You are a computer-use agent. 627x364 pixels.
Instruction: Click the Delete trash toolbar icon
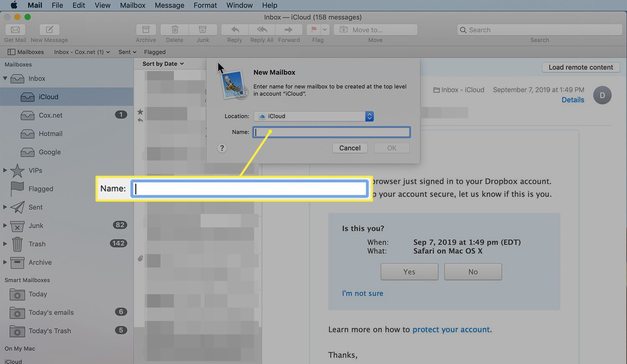pyautogui.click(x=175, y=30)
